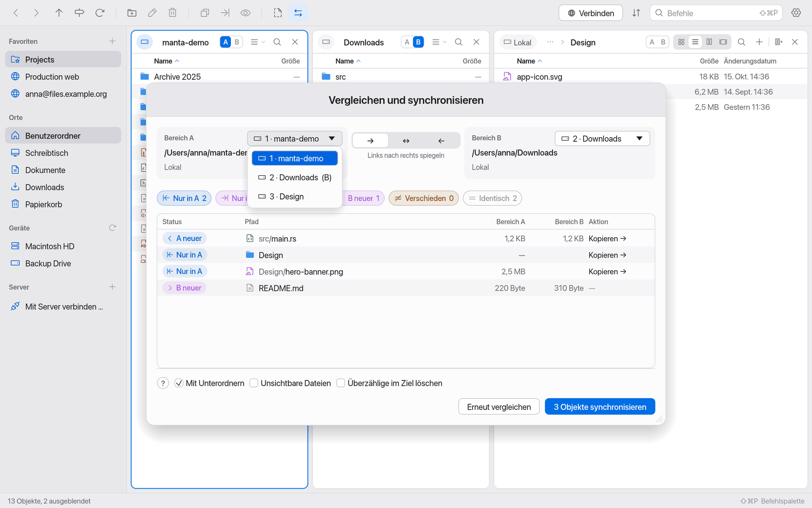Click the rename pencil icon
The width and height of the screenshot is (812, 508).
click(x=152, y=13)
